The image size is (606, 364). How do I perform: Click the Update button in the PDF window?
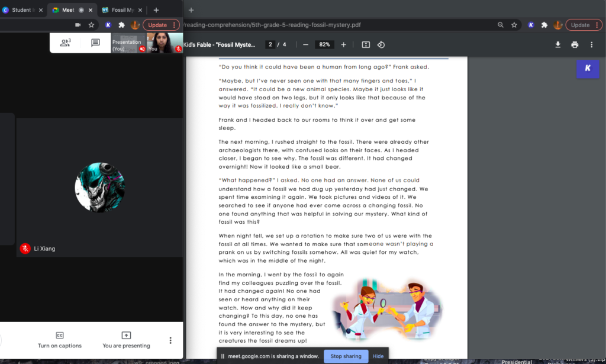(580, 25)
